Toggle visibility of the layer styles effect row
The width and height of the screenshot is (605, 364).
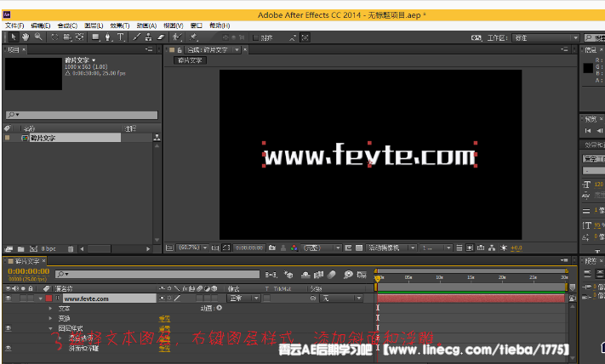pos(9,327)
